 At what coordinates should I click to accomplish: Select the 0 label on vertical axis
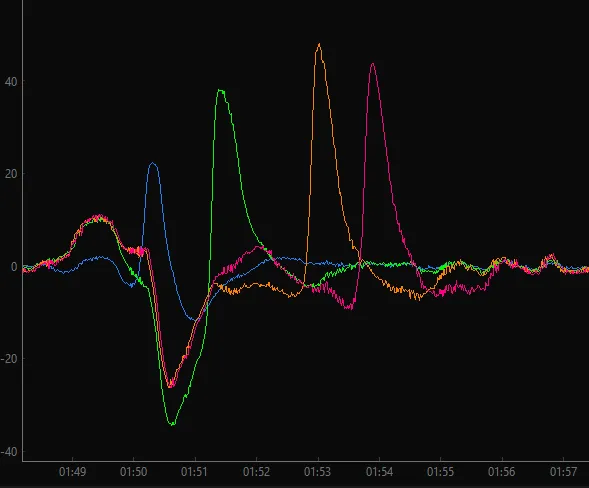click(x=14, y=267)
